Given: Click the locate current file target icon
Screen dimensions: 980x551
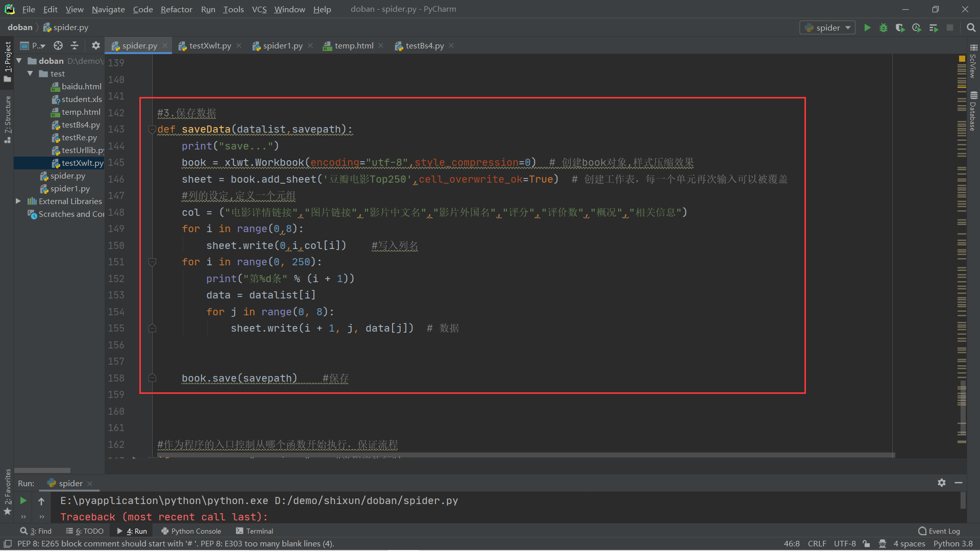Looking at the screenshot, I should [58, 45].
